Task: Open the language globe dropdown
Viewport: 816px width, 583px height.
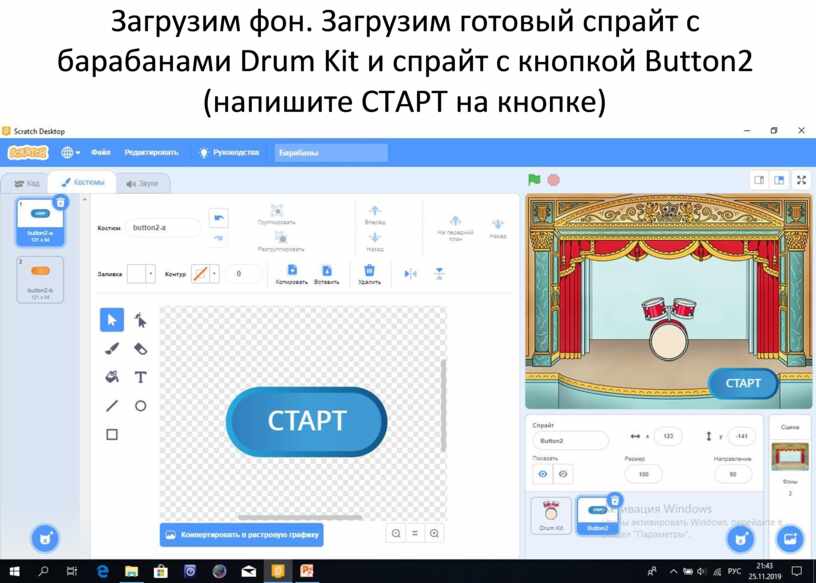Action: pyautogui.click(x=70, y=152)
